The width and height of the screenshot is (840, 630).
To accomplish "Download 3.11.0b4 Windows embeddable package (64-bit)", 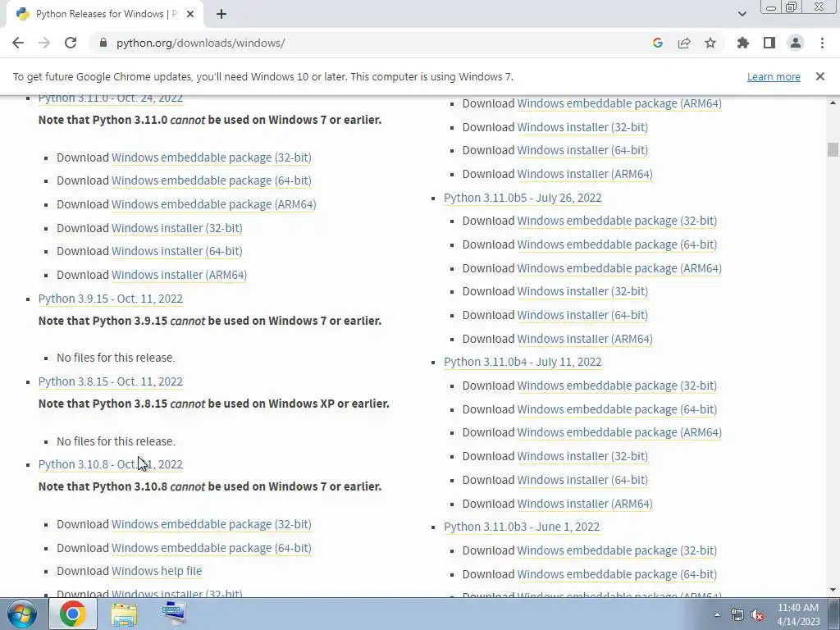I will pos(617,409).
